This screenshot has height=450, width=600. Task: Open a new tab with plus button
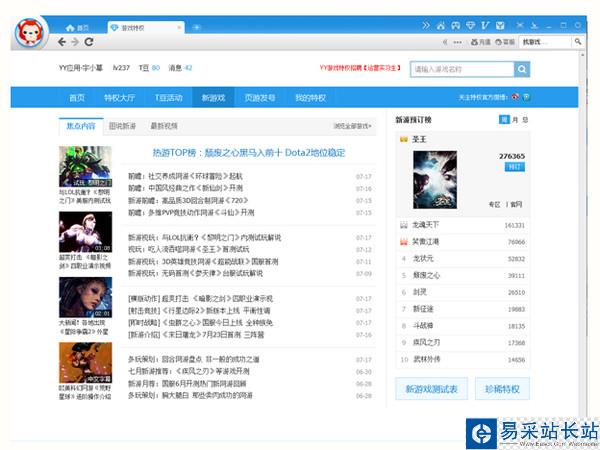pyautogui.click(x=196, y=27)
